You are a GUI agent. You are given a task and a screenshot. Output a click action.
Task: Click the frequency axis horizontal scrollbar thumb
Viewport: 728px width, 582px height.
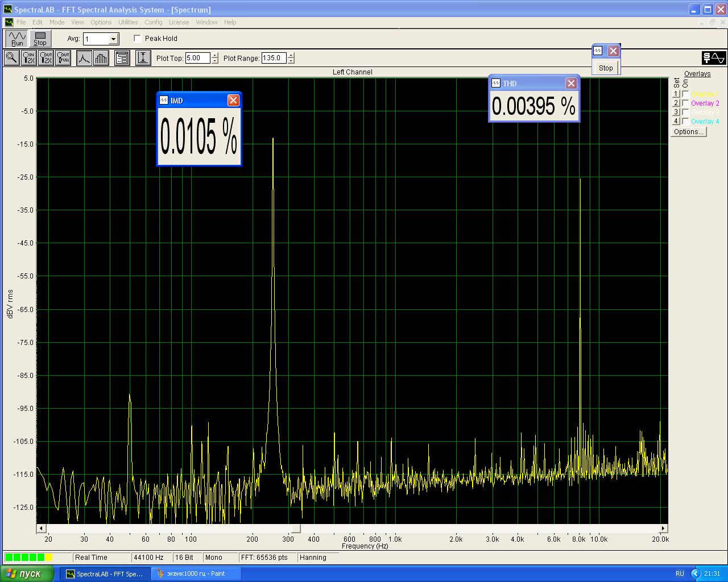click(296, 529)
